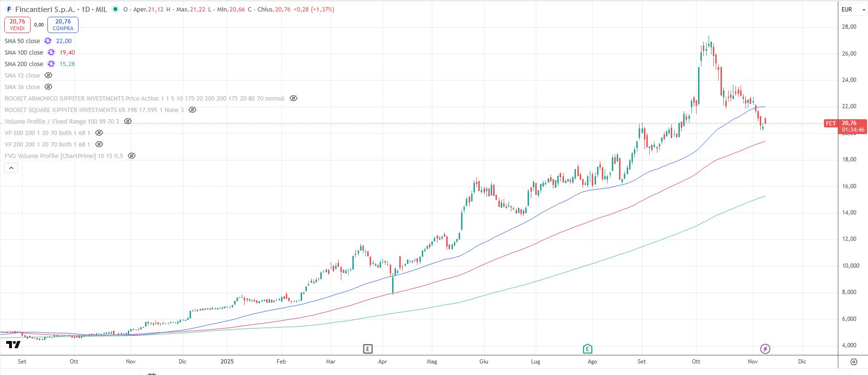
Task: Click the VENDI 20,76 sell button
Action: click(17, 25)
